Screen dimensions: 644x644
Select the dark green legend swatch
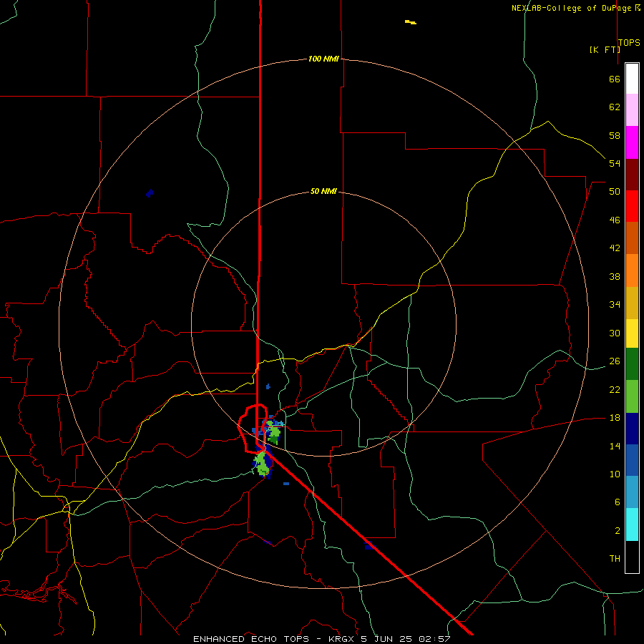(632, 364)
